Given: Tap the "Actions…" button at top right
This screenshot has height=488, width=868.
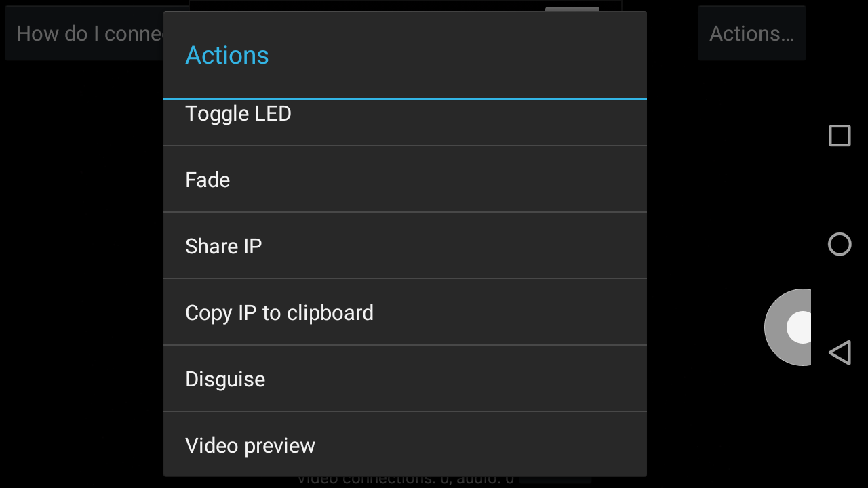Looking at the screenshot, I should pyautogui.click(x=751, y=33).
